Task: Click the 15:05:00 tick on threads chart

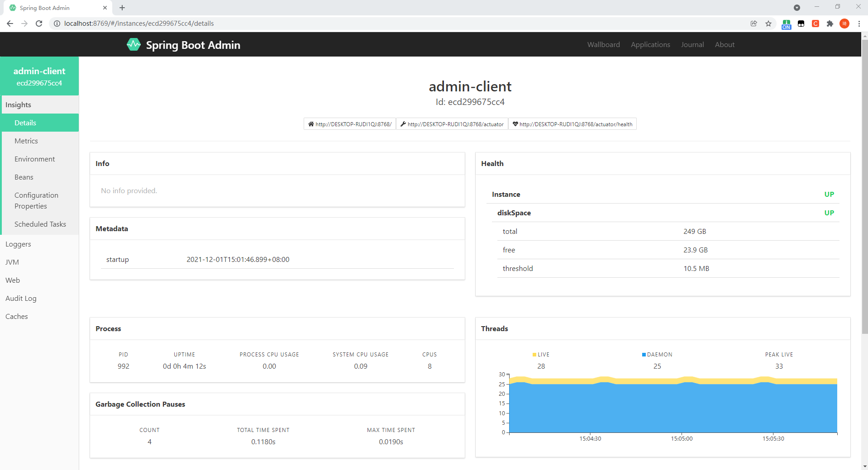Action: pos(682,438)
